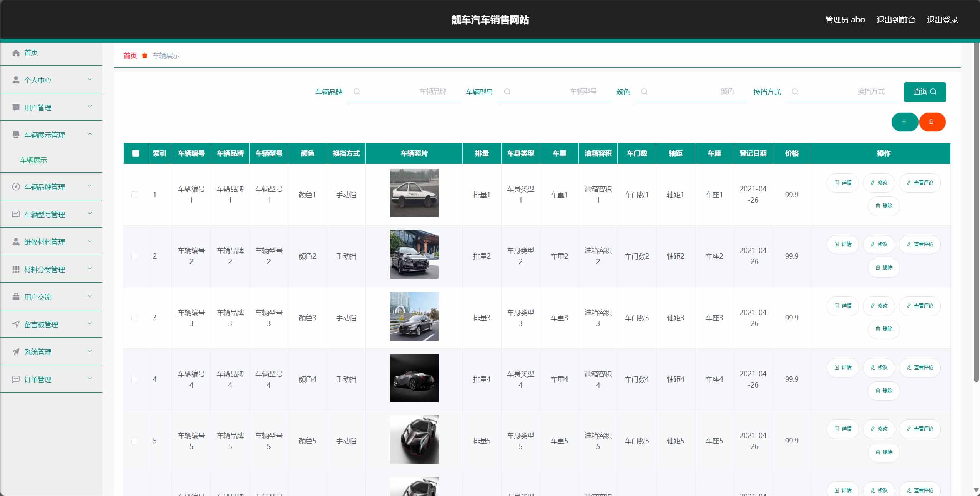
Task: Check the checkbox for row 5
Action: (135, 441)
